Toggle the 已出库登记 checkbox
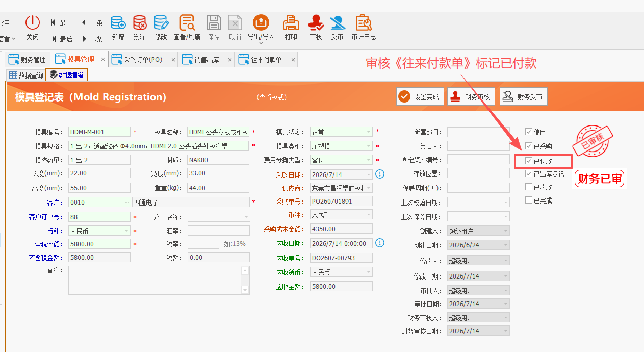The width and height of the screenshot is (644, 352). [x=529, y=174]
